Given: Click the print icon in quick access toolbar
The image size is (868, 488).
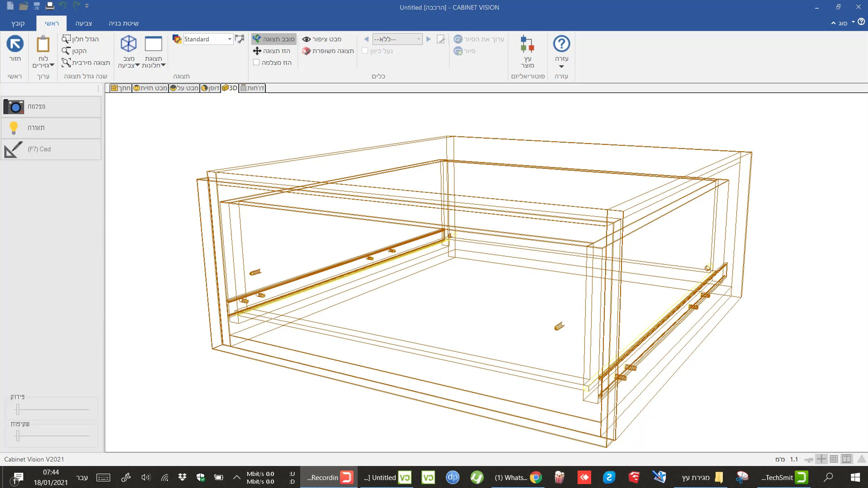Looking at the screenshot, I should click(50, 6).
